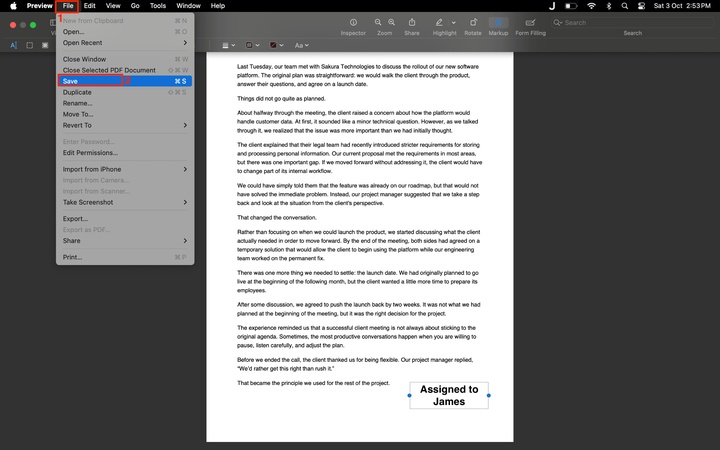Open the Aa text style dropdown
Viewport: 720px width, 450px height.
click(x=301, y=45)
